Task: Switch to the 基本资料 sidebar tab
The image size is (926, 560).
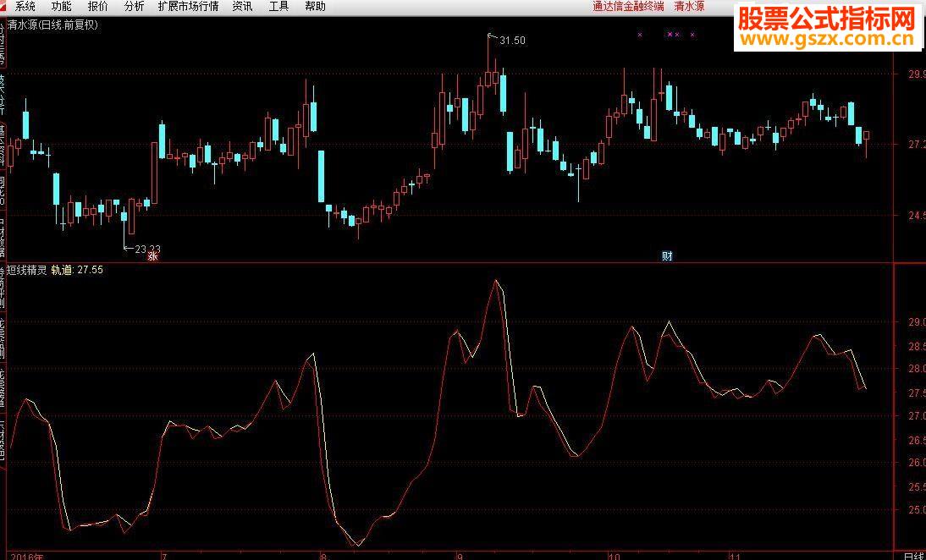Action: (x=3, y=145)
